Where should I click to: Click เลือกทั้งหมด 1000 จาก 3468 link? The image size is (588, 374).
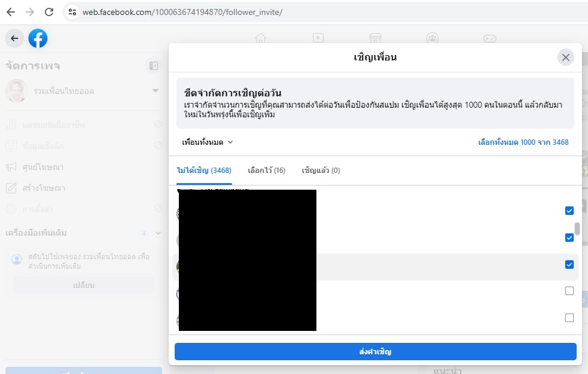[523, 142]
